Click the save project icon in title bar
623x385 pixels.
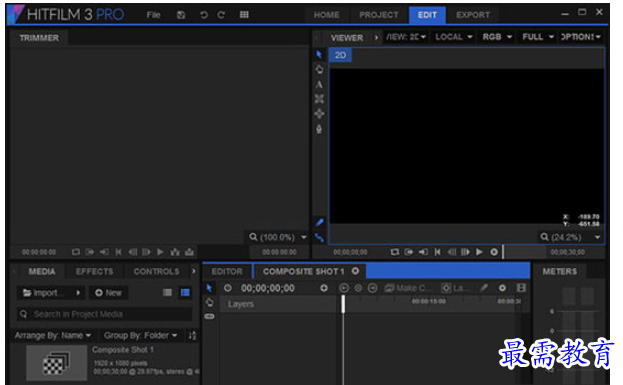tap(181, 15)
